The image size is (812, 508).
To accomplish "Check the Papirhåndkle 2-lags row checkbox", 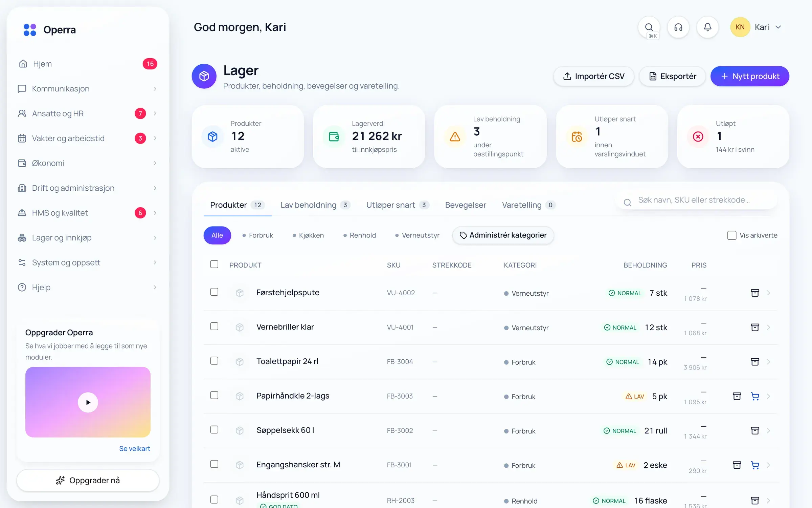I will coord(214,395).
